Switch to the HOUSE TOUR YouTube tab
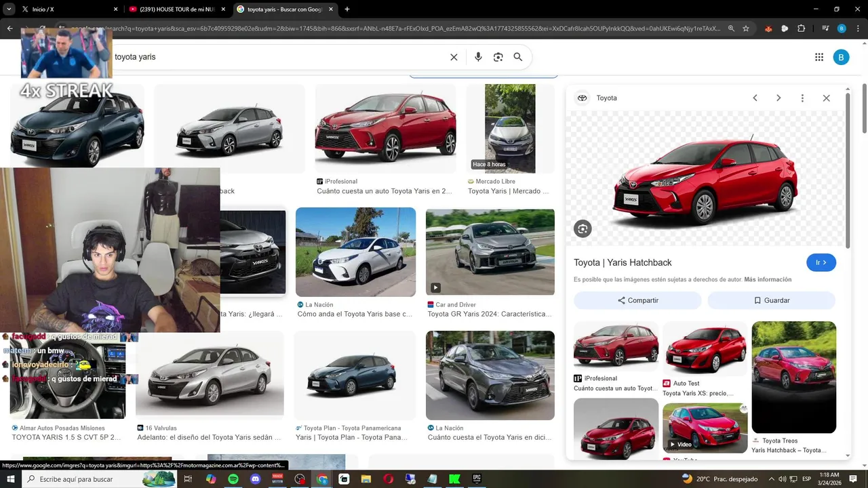 [178, 9]
